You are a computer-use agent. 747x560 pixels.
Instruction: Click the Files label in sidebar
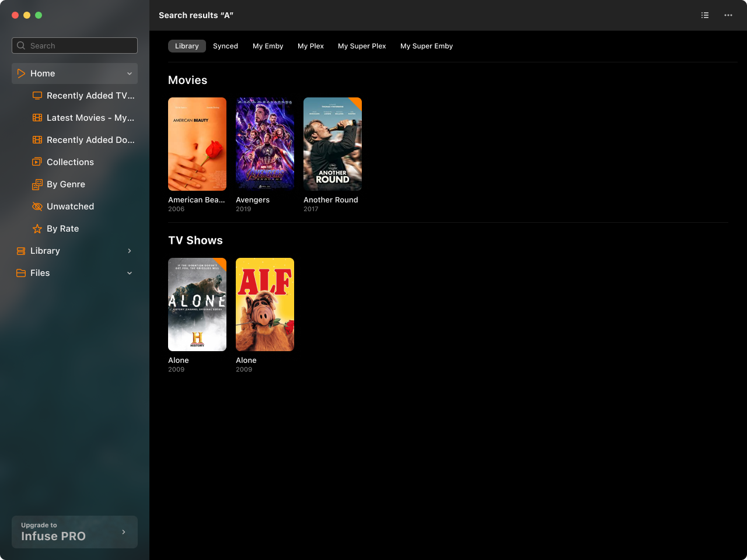click(40, 273)
